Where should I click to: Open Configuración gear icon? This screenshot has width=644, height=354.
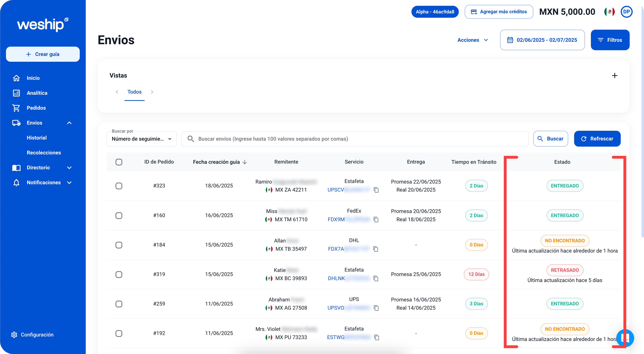click(x=14, y=335)
